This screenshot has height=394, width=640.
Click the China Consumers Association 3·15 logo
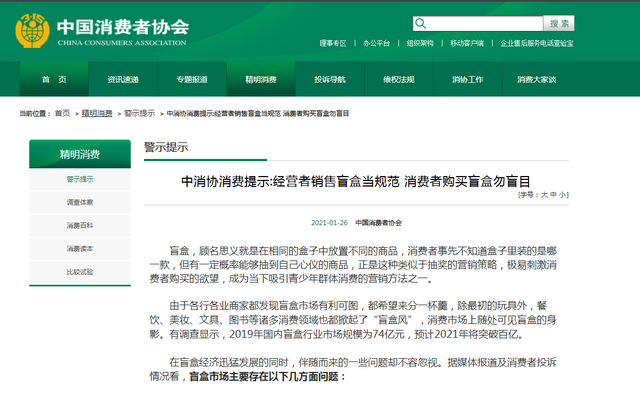[32, 31]
